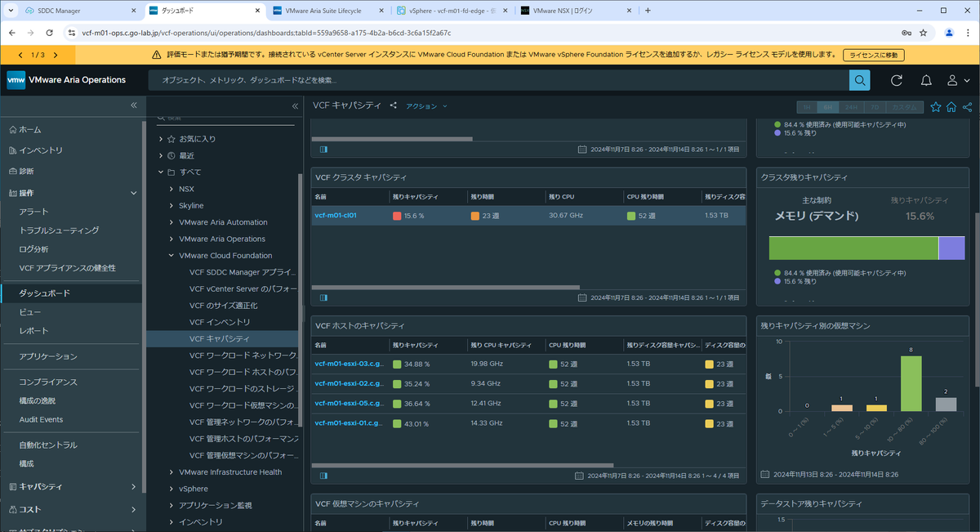This screenshot has width=980, height=532.
Task: Click share icon next to VCF キャパシティ title
Action: (394, 105)
